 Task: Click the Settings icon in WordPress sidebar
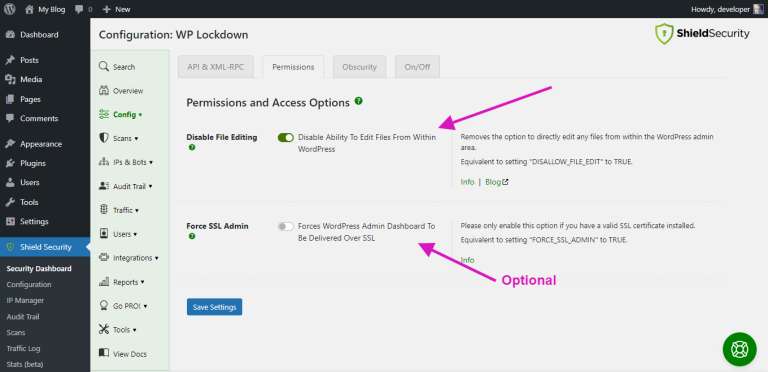pyautogui.click(x=10, y=221)
